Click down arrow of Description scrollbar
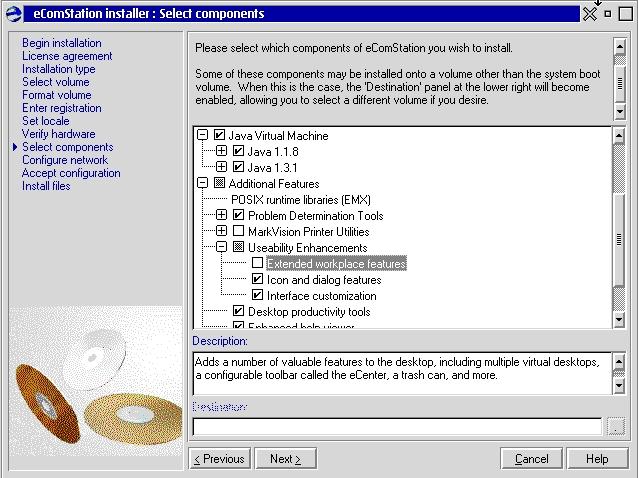This screenshot has width=638, height=478. (618, 385)
